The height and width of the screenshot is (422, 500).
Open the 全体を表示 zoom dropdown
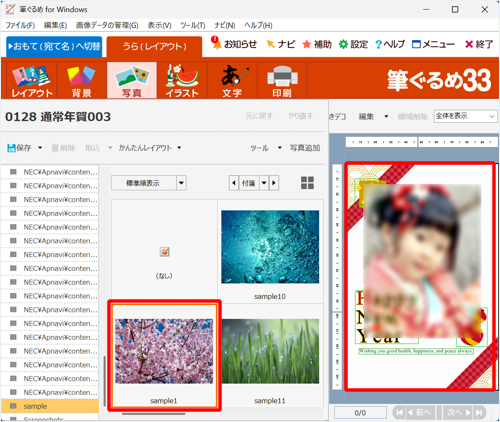coord(465,116)
